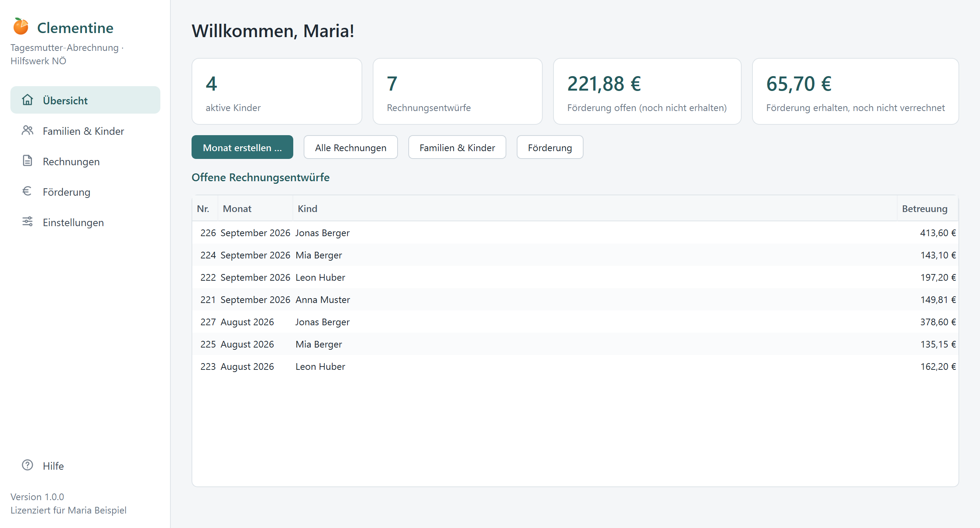Click the sliders icon beside Einstellungen

pyautogui.click(x=27, y=221)
